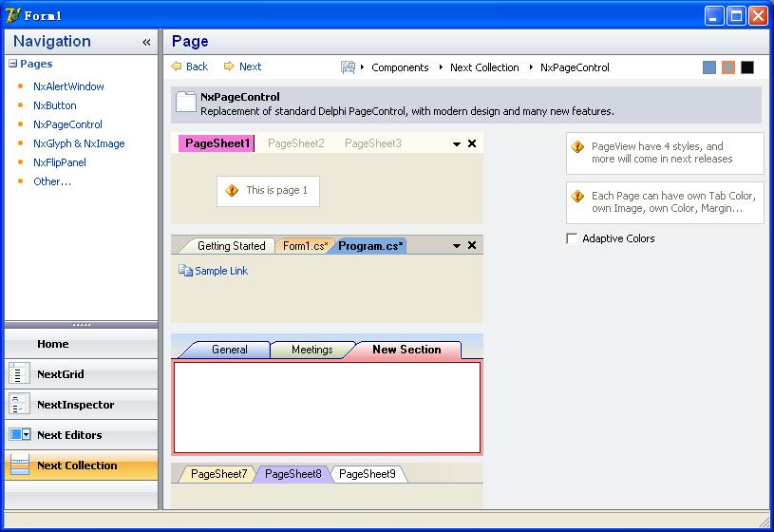774x532 pixels.
Task: Enable the Adaptive Colors checkbox
Action: [572, 238]
